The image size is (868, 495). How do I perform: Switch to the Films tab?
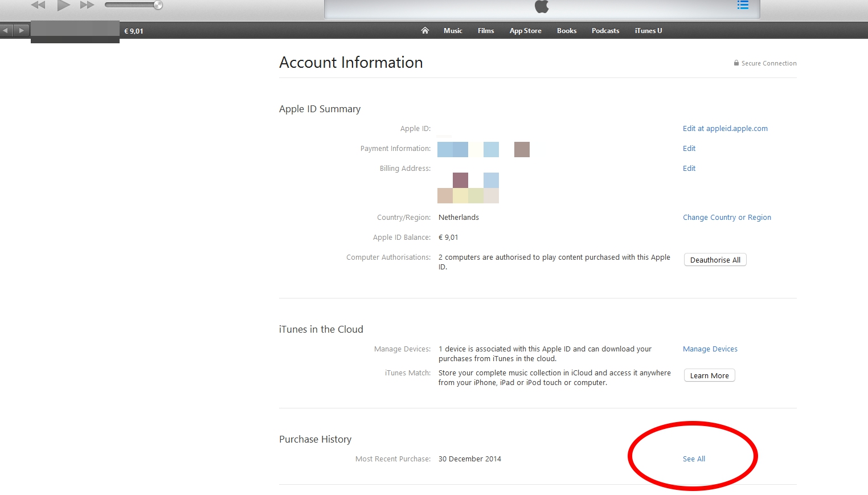[x=486, y=31]
